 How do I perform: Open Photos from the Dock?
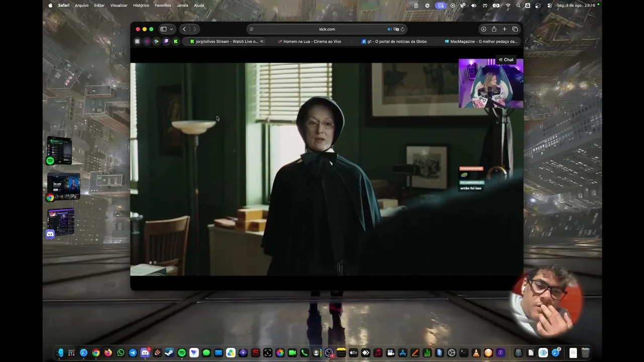pyautogui.click(x=280, y=353)
